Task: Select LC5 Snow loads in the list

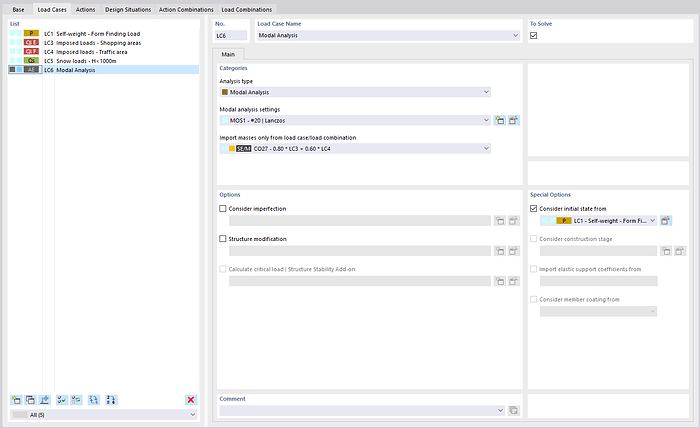Action: click(x=80, y=61)
